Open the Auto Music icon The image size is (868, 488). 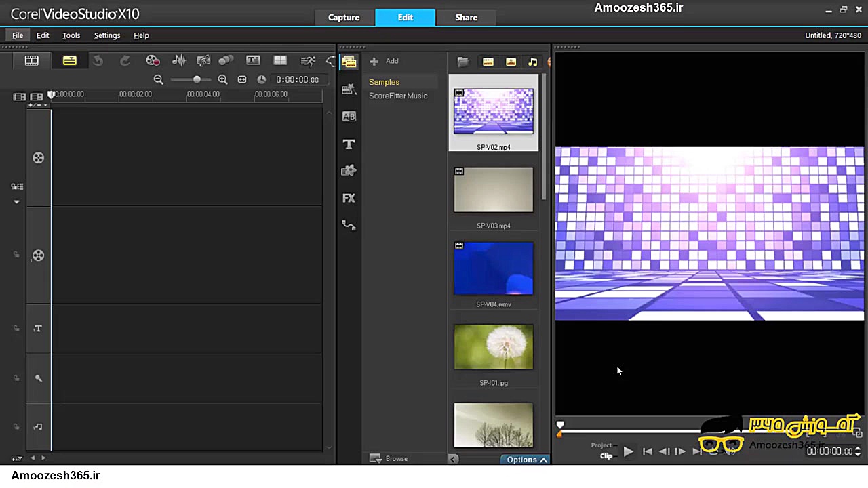pyautogui.click(x=203, y=61)
